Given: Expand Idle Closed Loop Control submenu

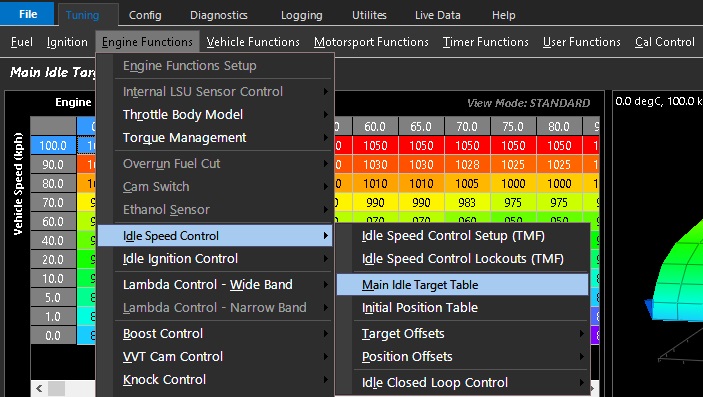Looking at the screenshot, I should pos(462,383).
